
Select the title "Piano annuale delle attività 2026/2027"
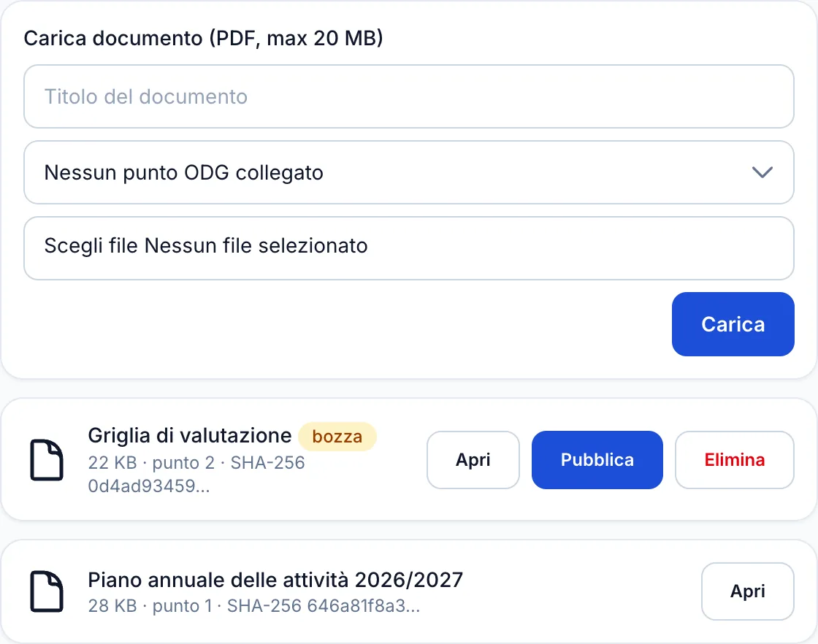pos(275,580)
